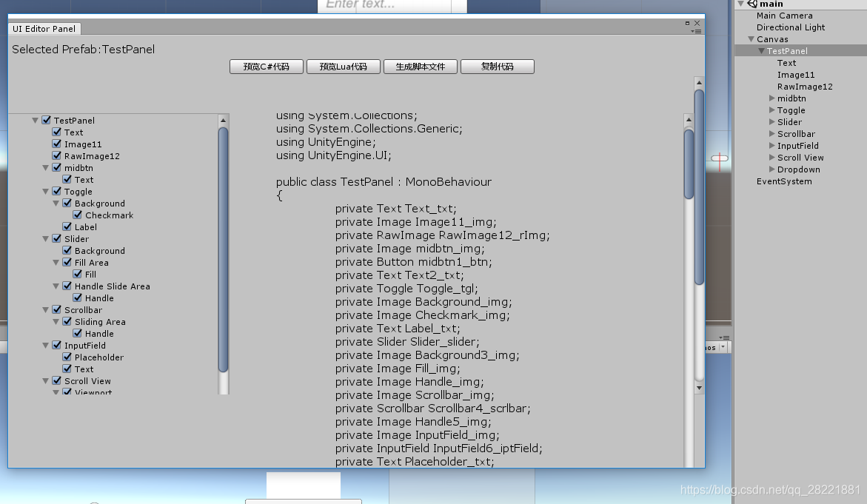The width and height of the screenshot is (867, 504).
Task: Click the outer panel vertical scrollbar thumb
Action: click(699, 187)
